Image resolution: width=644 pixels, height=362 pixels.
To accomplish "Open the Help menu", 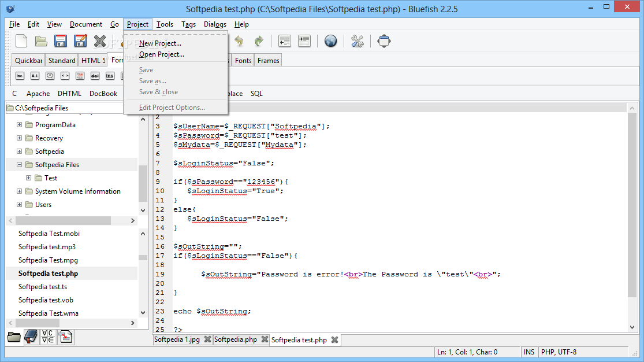I will pyautogui.click(x=241, y=24).
